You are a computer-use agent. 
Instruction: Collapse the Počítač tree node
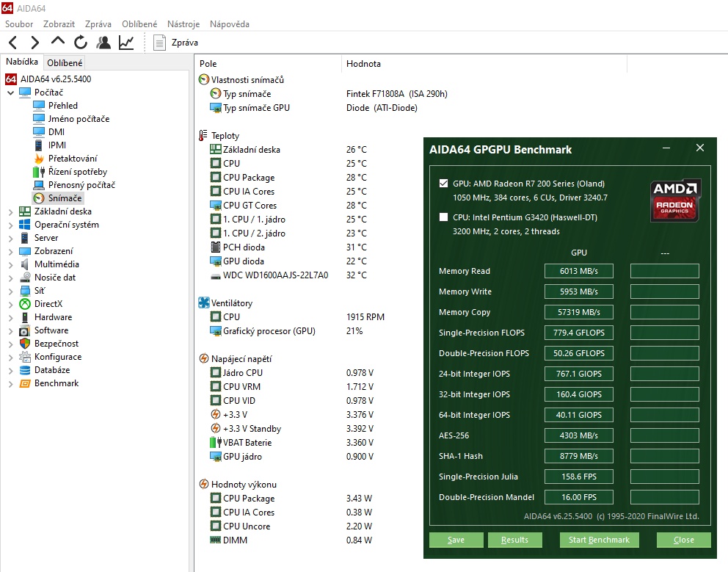point(10,93)
